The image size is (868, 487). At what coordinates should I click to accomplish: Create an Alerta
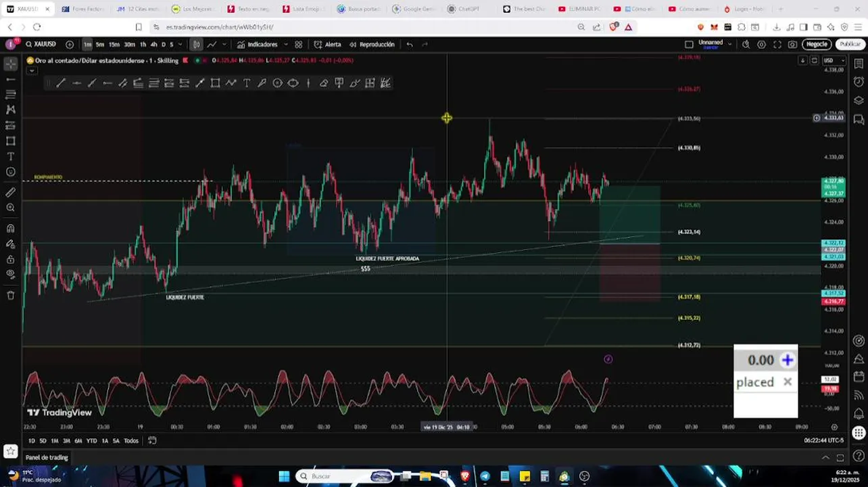click(x=328, y=45)
